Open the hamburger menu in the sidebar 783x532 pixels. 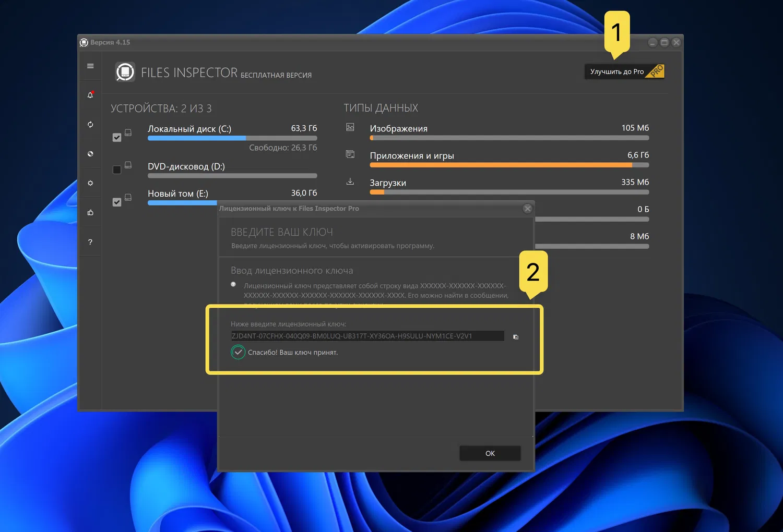90,66
